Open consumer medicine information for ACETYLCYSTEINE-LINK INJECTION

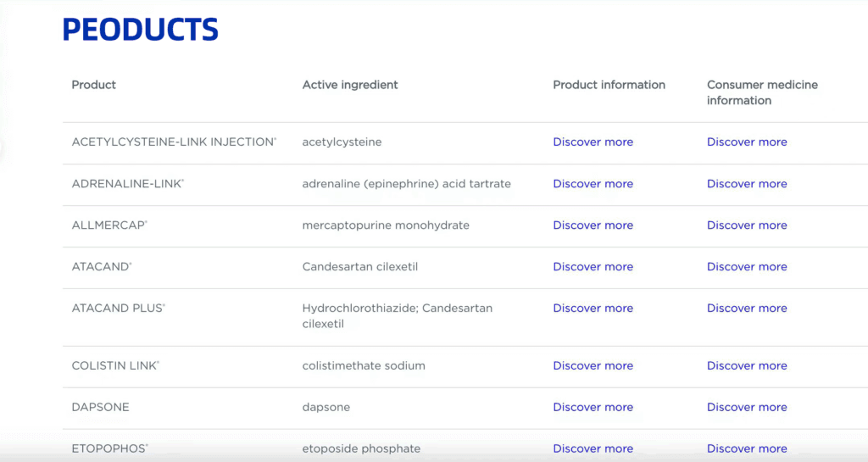[747, 142]
